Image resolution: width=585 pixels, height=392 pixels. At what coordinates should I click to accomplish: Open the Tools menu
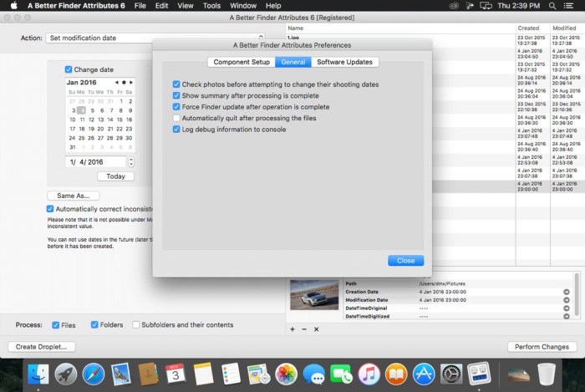click(211, 6)
